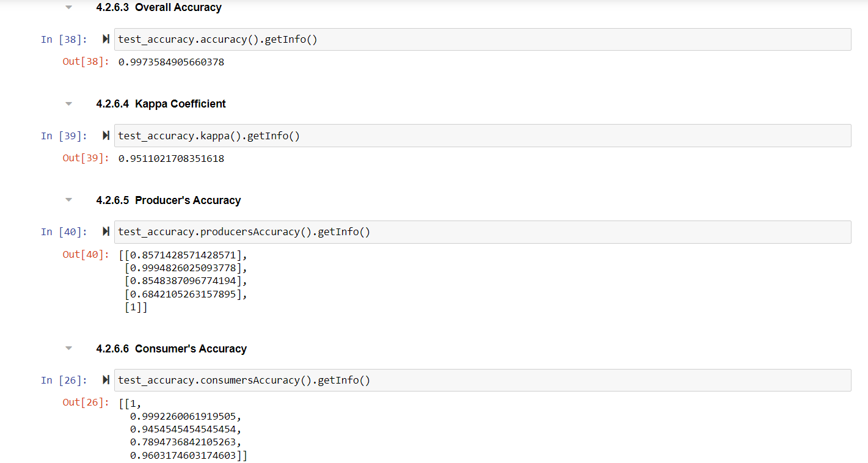Collapse the Overall Accuracy section
The height and width of the screenshot is (463, 868).
68,8
